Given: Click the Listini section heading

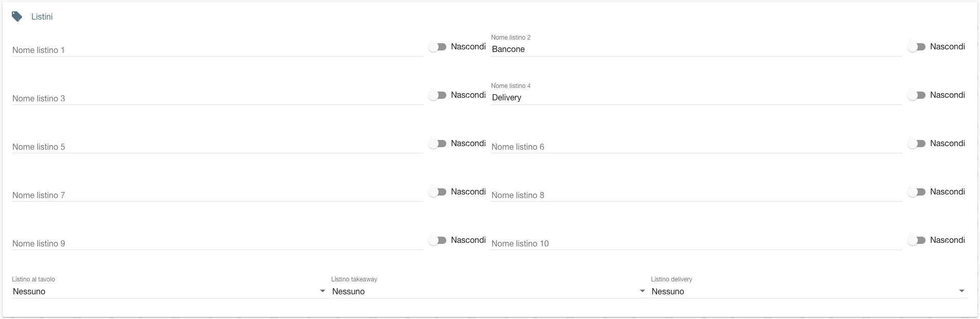Looking at the screenshot, I should (42, 17).
